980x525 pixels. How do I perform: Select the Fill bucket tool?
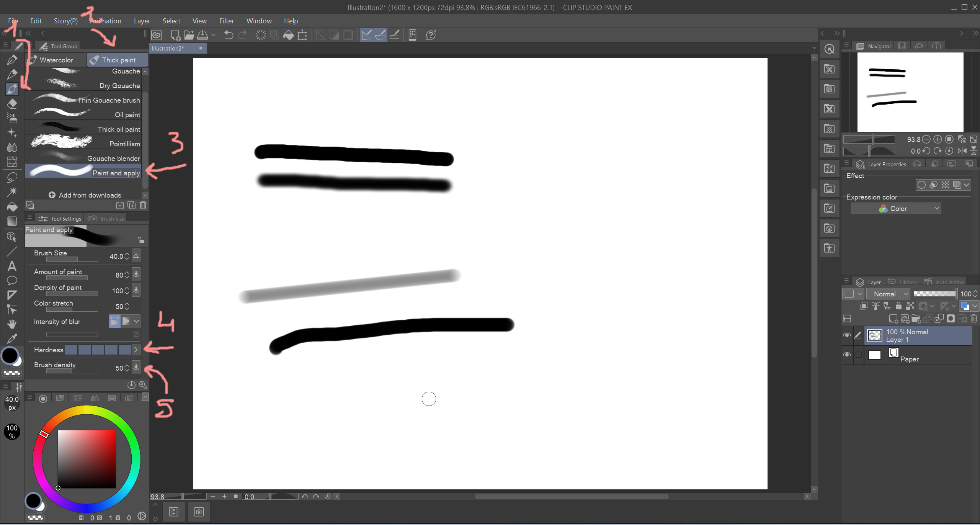(x=12, y=207)
